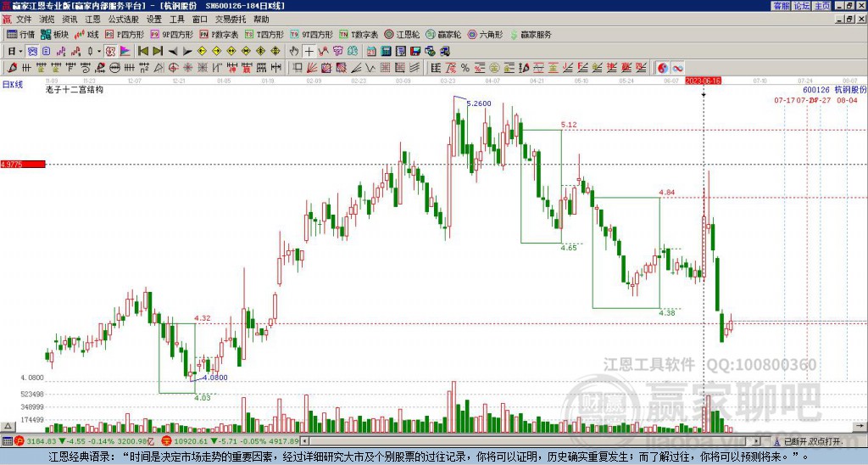The image size is (868, 465).
Task: Open the P四方形 tool
Action: tap(125, 34)
